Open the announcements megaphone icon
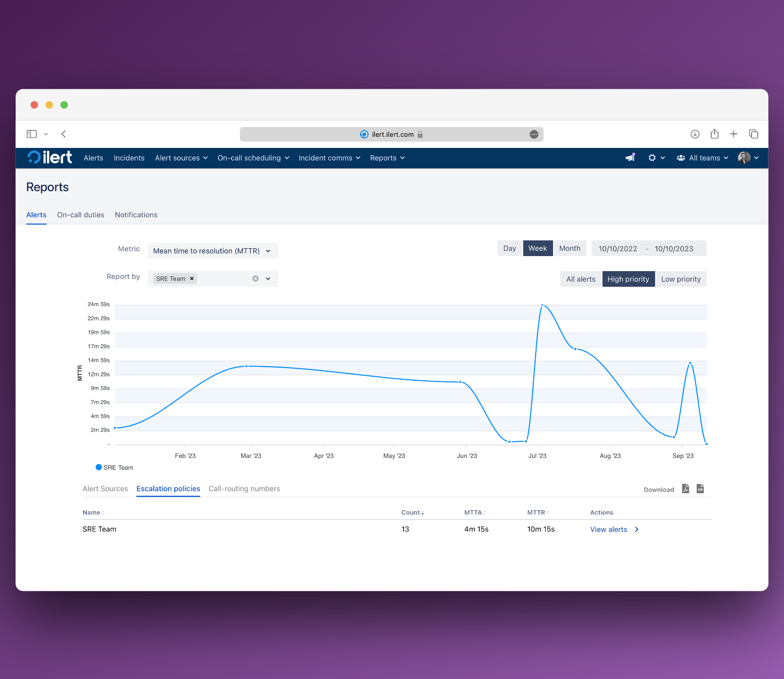The width and height of the screenshot is (784, 679). pos(630,158)
